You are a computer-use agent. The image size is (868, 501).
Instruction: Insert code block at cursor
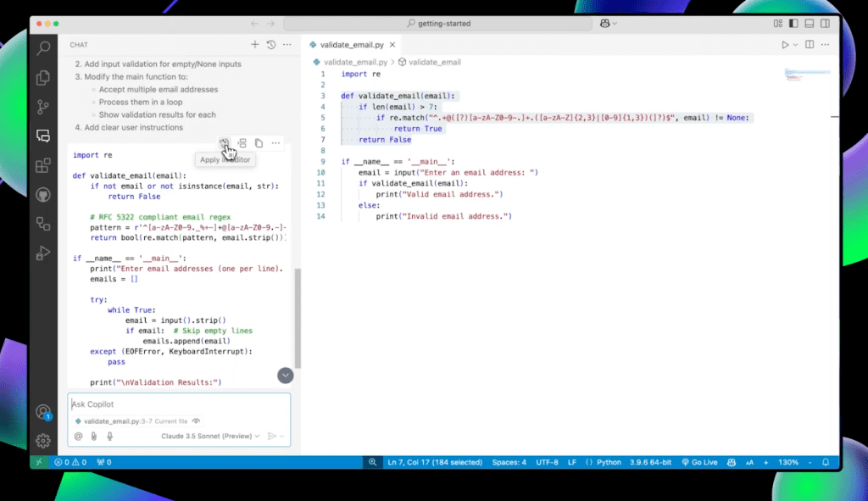point(242,142)
